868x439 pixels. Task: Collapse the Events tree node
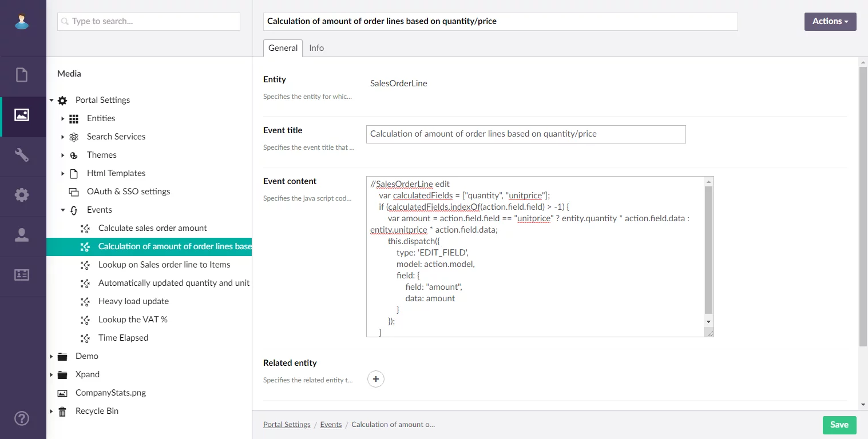(62, 210)
